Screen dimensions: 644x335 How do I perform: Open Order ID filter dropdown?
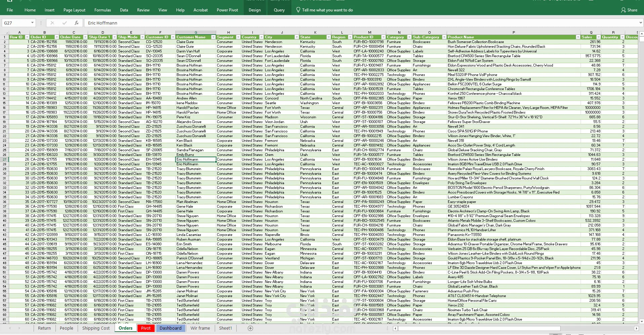[x=57, y=37]
